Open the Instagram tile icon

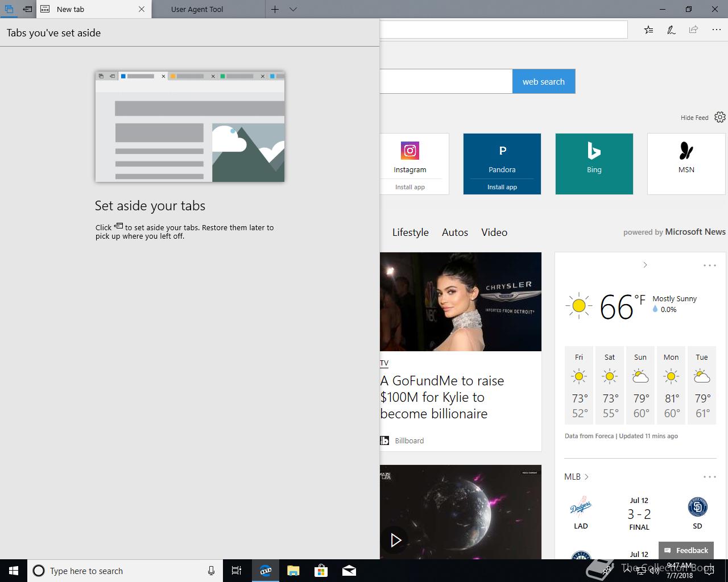coord(410,151)
